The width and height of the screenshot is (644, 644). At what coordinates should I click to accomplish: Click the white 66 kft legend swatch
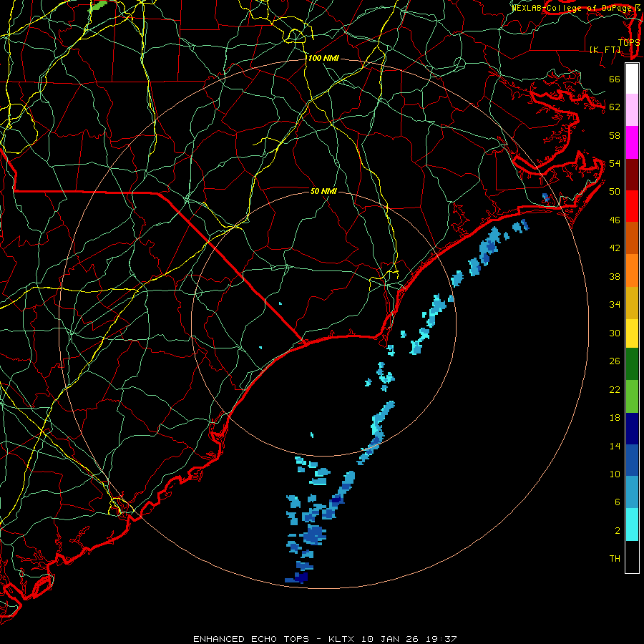tap(632, 79)
